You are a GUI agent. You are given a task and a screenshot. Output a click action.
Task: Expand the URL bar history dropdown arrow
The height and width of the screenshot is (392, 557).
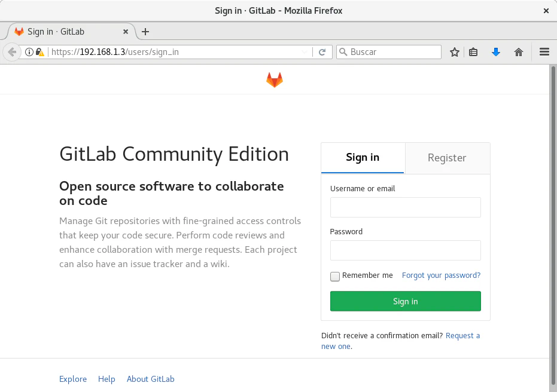point(304,52)
